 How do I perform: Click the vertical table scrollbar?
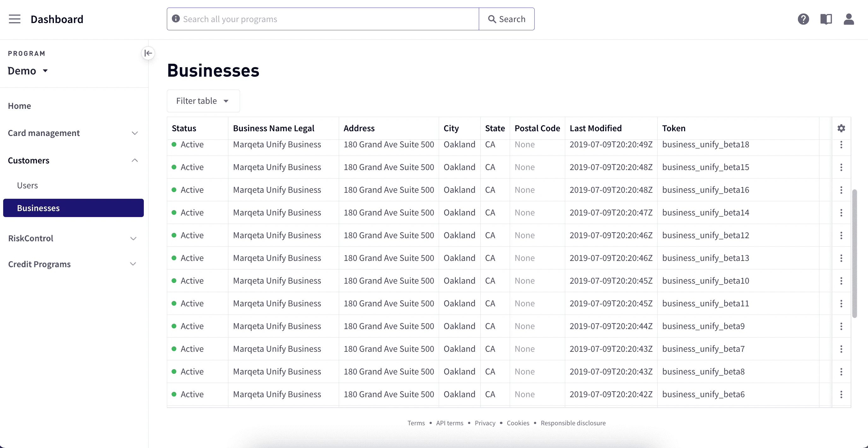click(854, 253)
